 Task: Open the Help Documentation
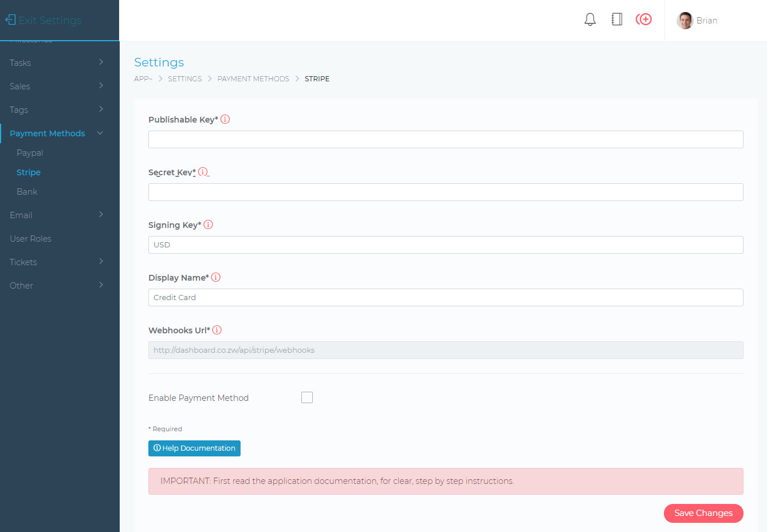pyautogui.click(x=194, y=448)
